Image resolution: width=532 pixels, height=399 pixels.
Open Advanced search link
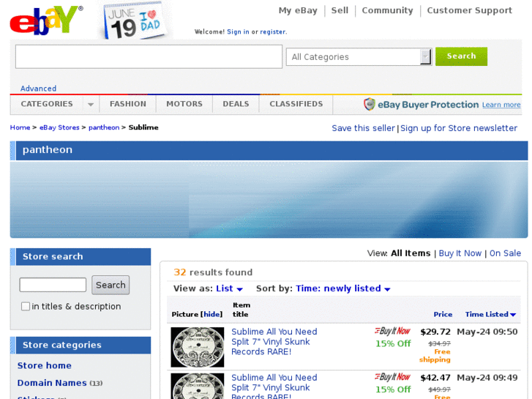pyautogui.click(x=38, y=89)
